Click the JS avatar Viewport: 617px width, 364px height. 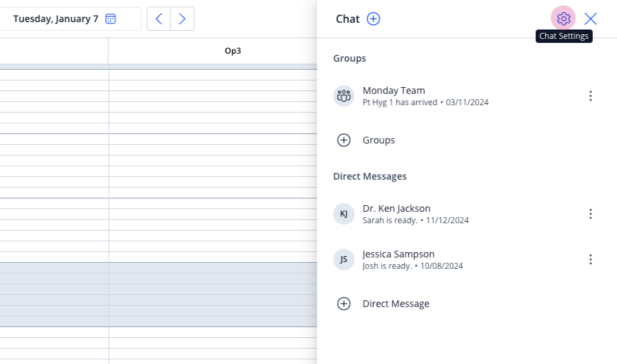(x=344, y=259)
